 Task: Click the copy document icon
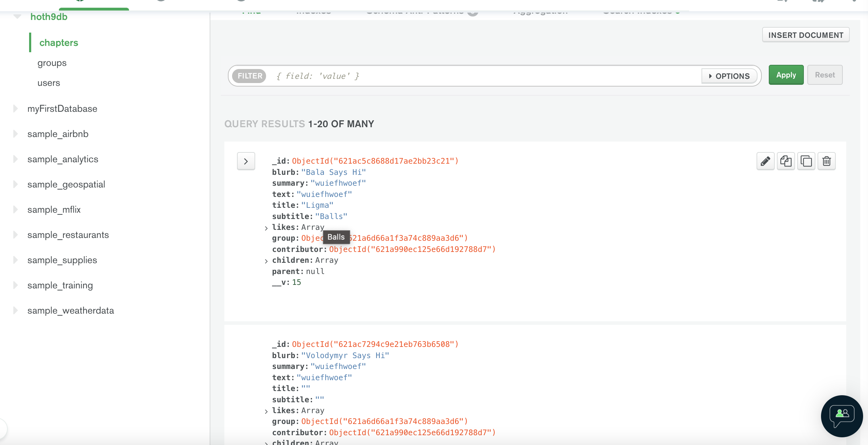[x=786, y=161]
